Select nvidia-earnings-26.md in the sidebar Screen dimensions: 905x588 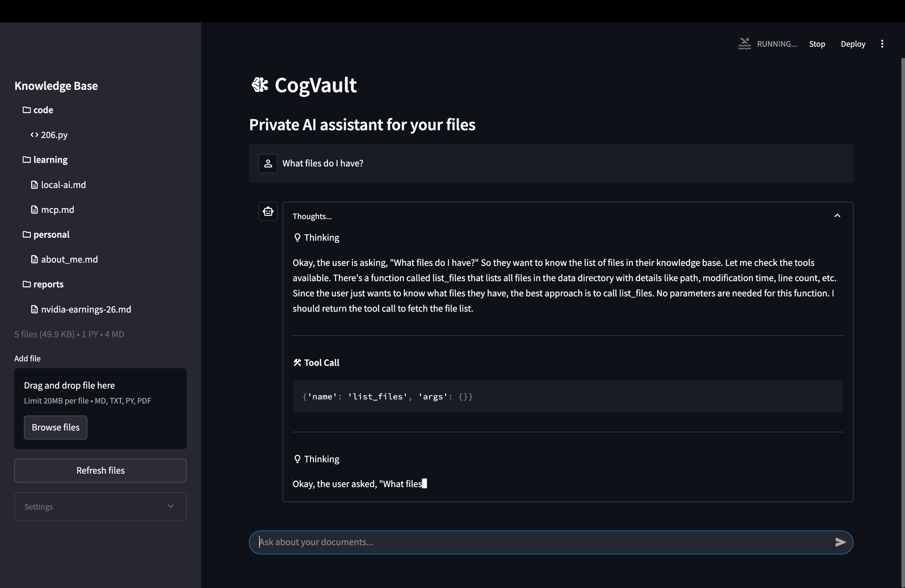86,309
